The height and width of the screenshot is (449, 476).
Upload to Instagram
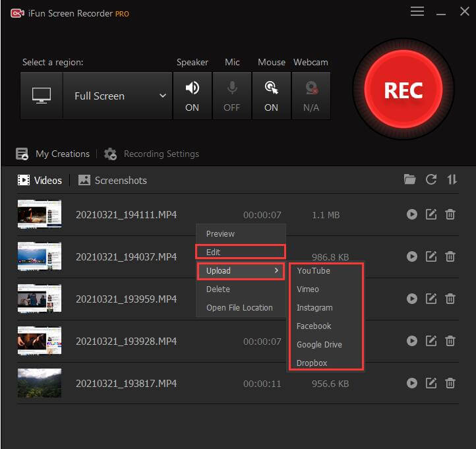pos(326,307)
